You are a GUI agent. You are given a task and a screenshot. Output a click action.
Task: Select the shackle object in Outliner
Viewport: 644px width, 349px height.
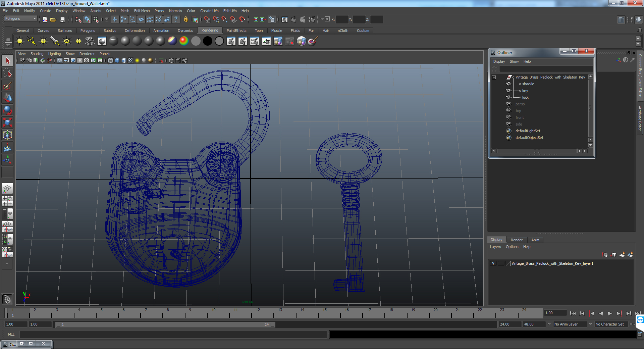(x=528, y=84)
